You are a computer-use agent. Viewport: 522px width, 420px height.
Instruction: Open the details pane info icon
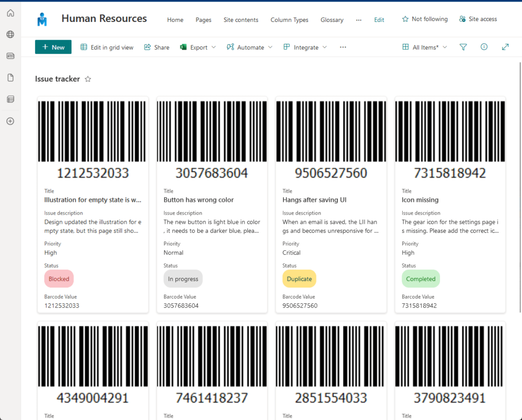click(484, 47)
